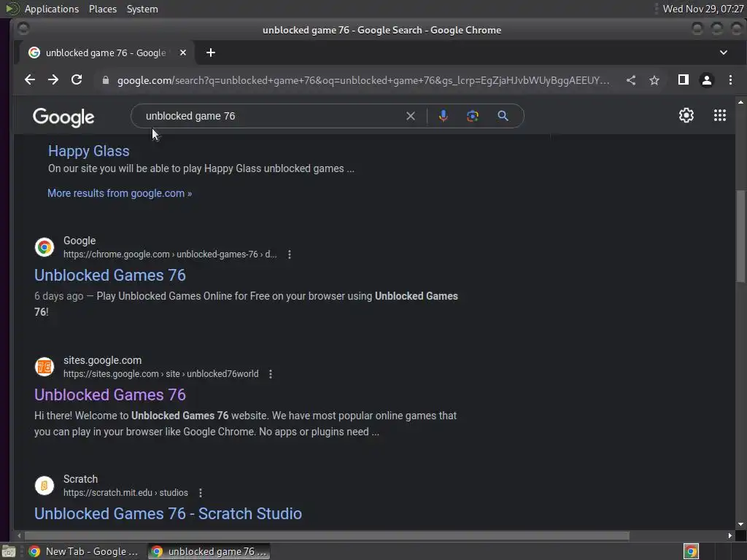The image size is (747, 560).
Task: Open the Happy Glass link
Action: tap(88, 151)
